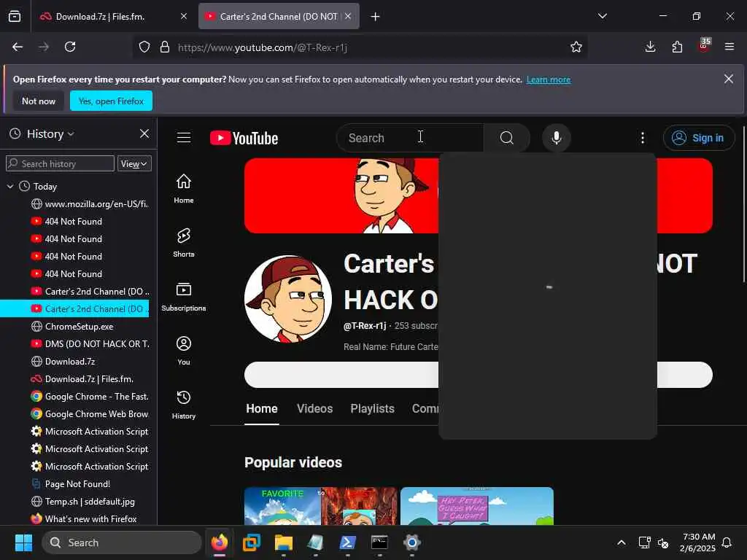Screen dimensions: 747x560
Task: Click the channel avatar picture
Action: click(287, 298)
